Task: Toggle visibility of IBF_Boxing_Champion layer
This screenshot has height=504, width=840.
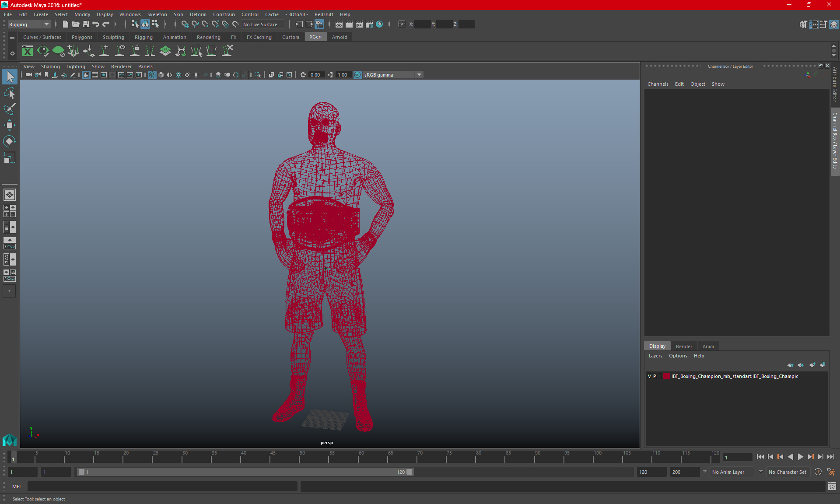Action: point(649,376)
